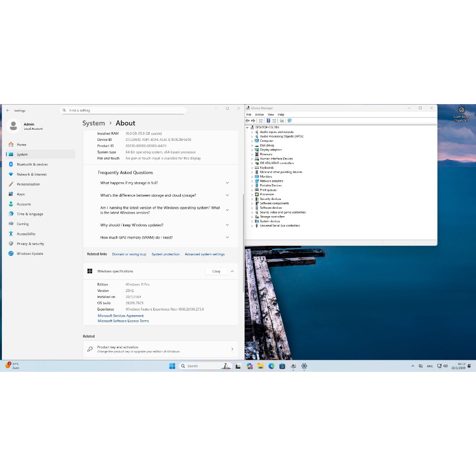This screenshot has height=476, width=476.
Task: Click the Windows Start button on taskbar
Action: (x=172, y=366)
